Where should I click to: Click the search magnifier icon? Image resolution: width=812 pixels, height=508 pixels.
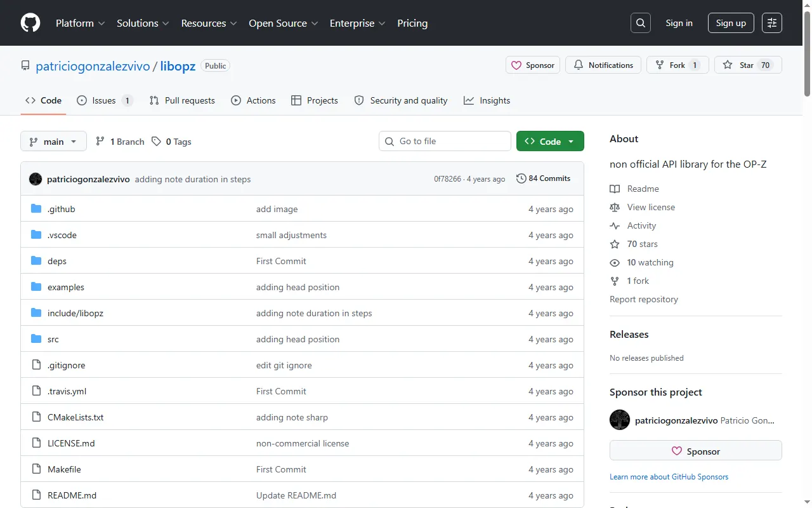[x=641, y=23]
